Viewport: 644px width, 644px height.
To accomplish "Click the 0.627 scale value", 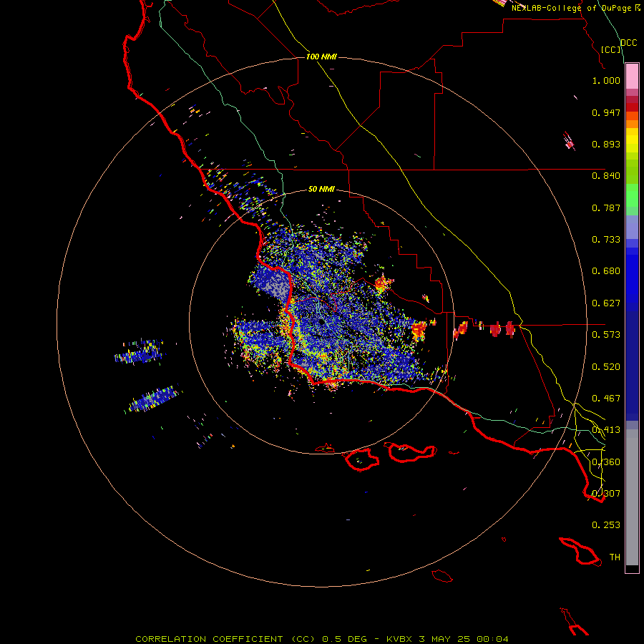I will click(606, 303).
